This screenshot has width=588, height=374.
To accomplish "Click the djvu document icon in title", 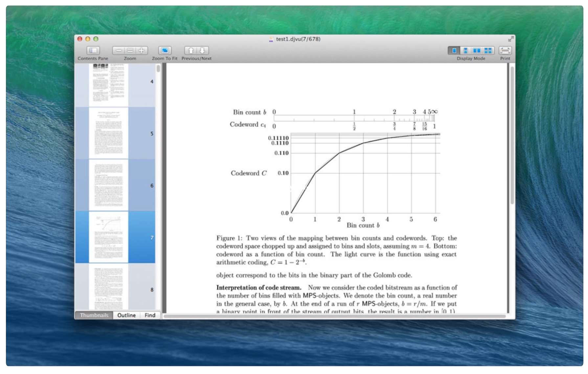I will point(271,39).
